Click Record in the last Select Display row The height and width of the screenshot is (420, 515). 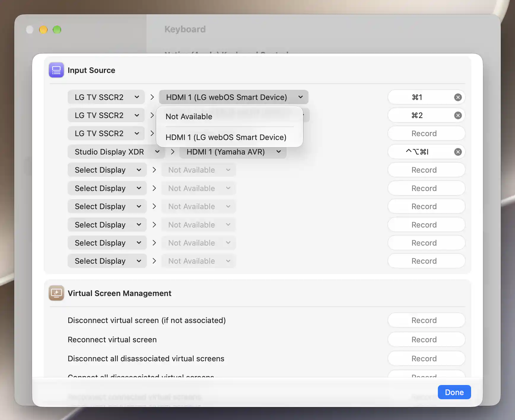coord(426,261)
